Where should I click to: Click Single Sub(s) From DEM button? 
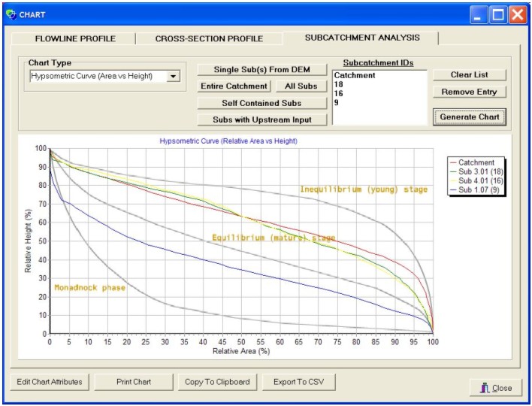tap(261, 70)
